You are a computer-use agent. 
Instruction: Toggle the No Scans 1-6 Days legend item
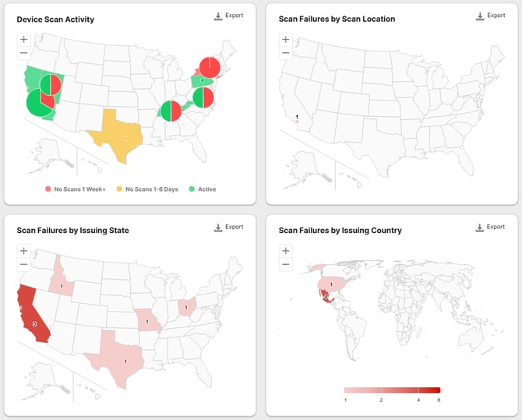point(147,189)
